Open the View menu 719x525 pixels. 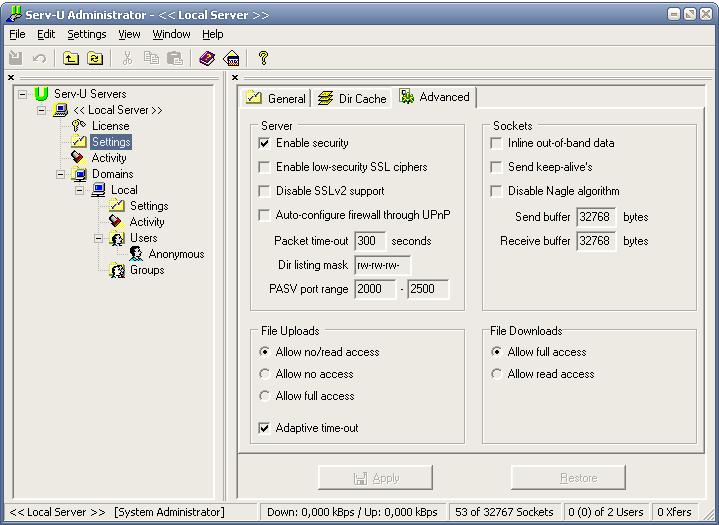pos(129,34)
